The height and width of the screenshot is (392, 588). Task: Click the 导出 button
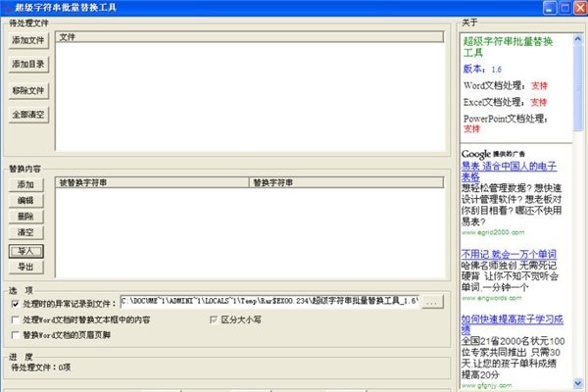click(x=25, y=268)
